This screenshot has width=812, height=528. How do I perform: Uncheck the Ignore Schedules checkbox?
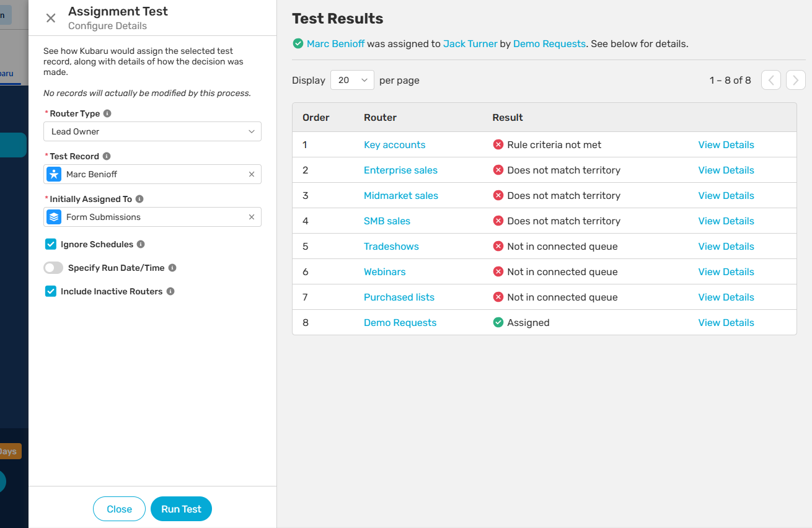pos(51,244)
